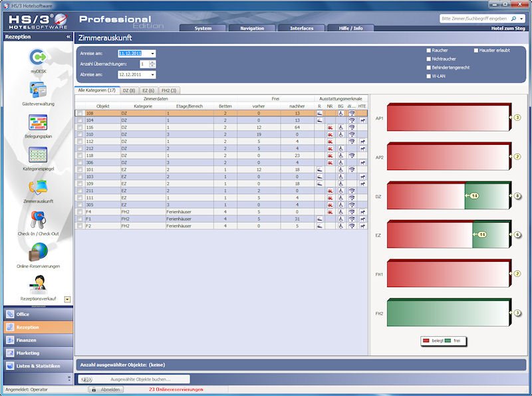Screen dimensions: 532x396
Task: Enable the Behindertengerecht checkbox
Action: coord(428,68)
